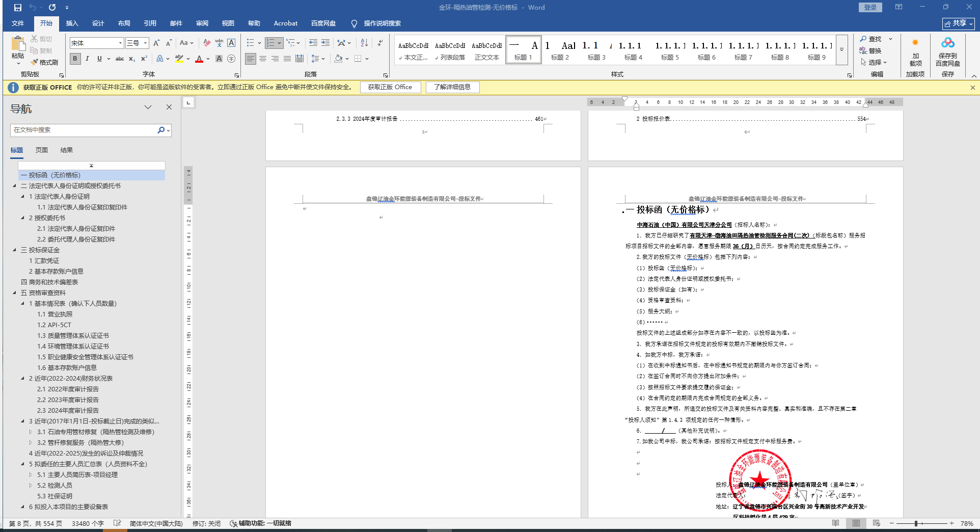Click the navigation document search field

84,130
